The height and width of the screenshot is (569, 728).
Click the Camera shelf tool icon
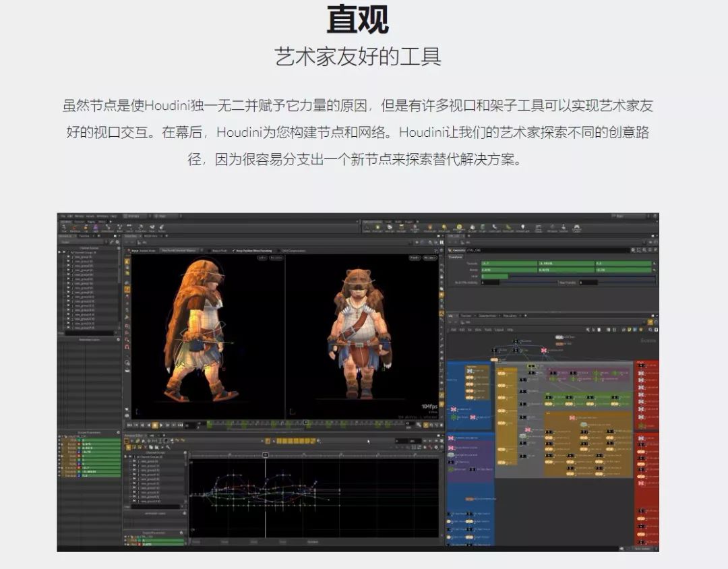coord(367,228)
